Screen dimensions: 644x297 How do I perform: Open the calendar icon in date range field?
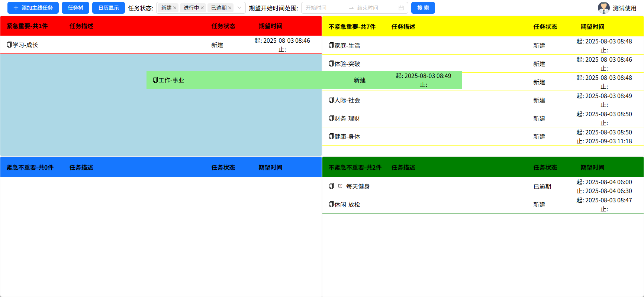401,8
